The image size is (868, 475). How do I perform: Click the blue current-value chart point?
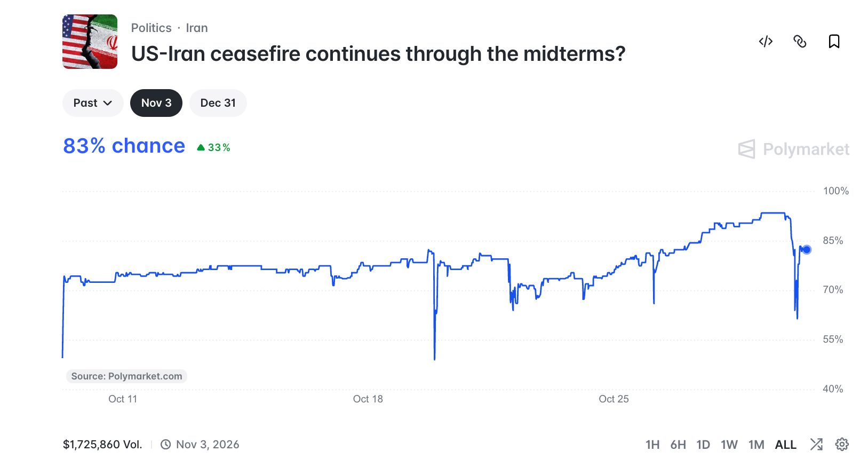807,249
